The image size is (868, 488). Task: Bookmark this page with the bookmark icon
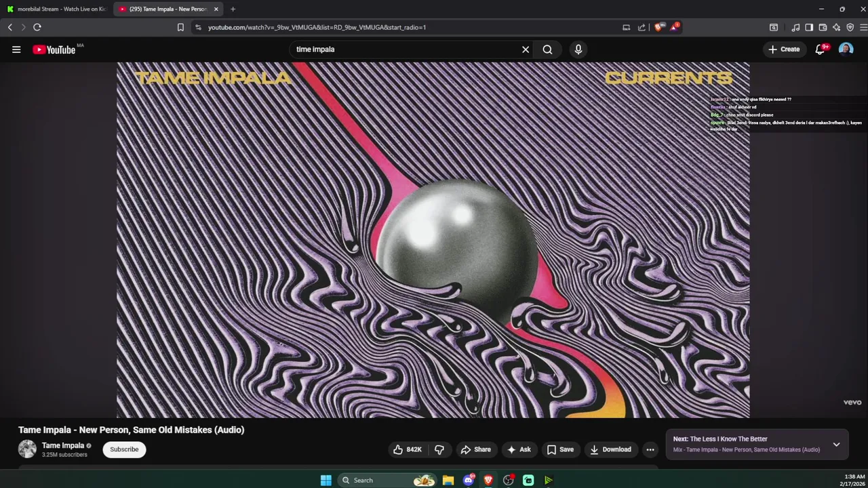(180, 27)
